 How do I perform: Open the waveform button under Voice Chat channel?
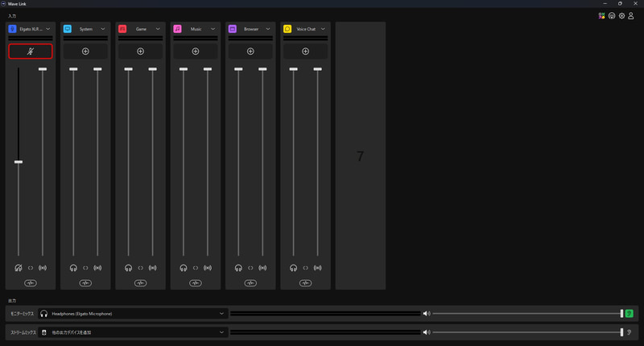306,282
